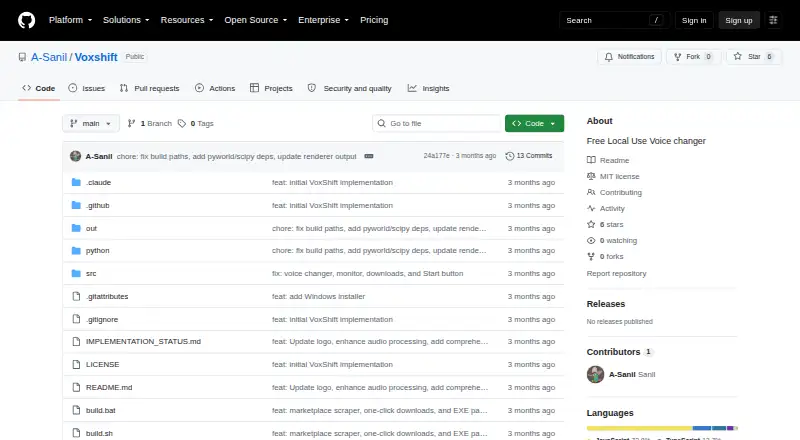Open the Readme link in About
Image resolution: width=800 pixels, height=440 pixels.
point(608,160)
